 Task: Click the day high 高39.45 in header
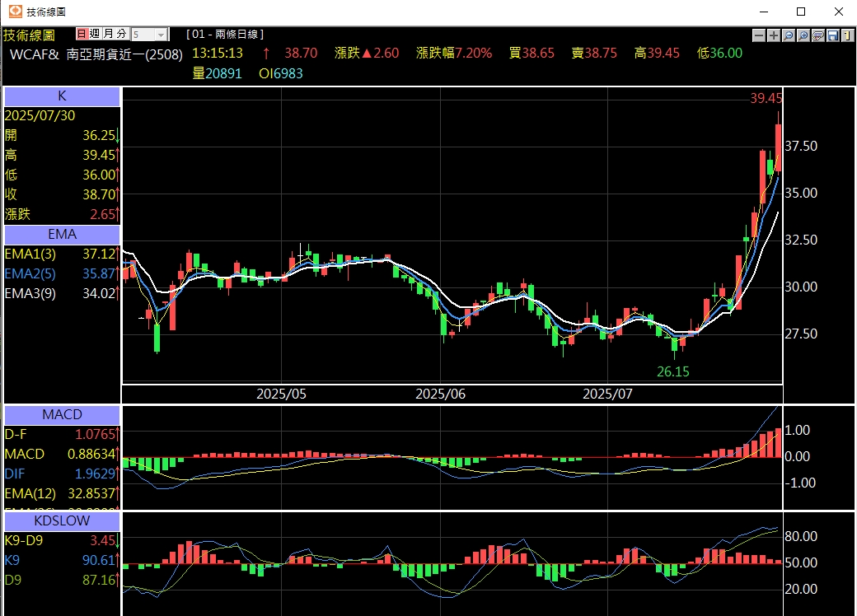click(657, 53)
